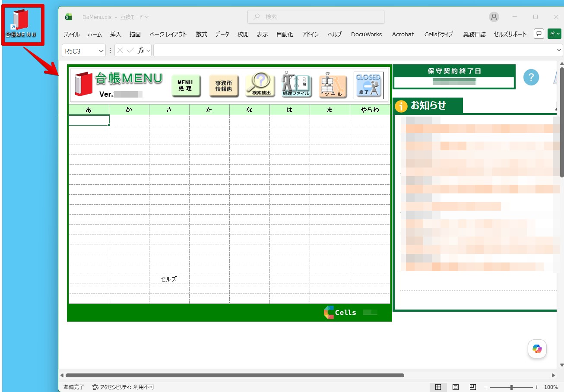
Task: Click the Insert Function fx icon
Action: tap(141, 51)
